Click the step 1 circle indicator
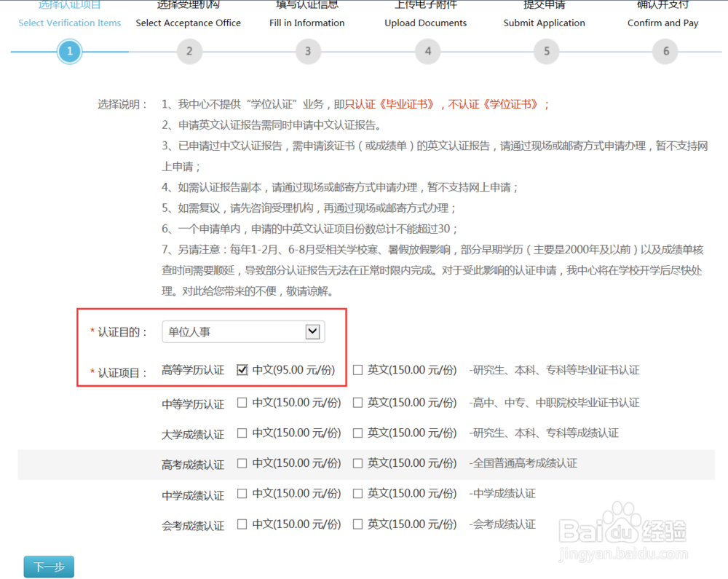This screenshot has height=579, width=728. coord(69,51)
